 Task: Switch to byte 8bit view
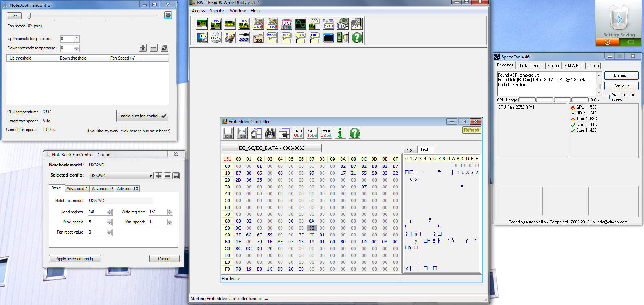pyautogui.click(x=298, y=133)
